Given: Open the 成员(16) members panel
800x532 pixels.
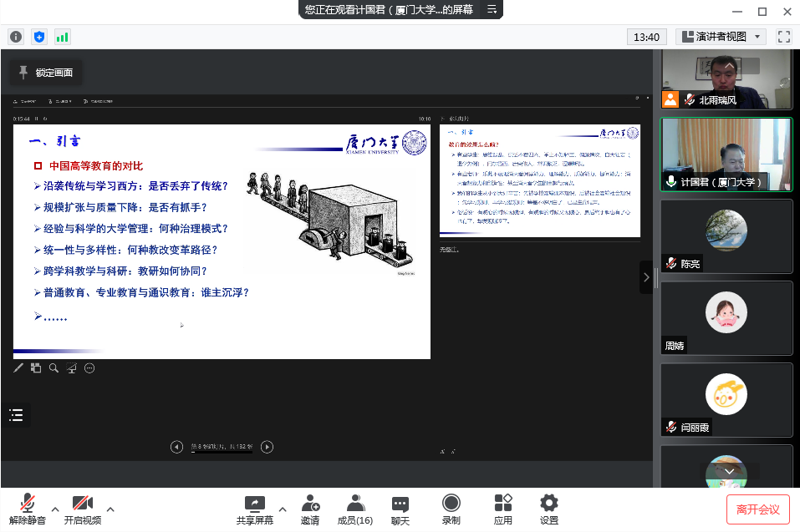Looking at the screenshot, I should point(355,509).
